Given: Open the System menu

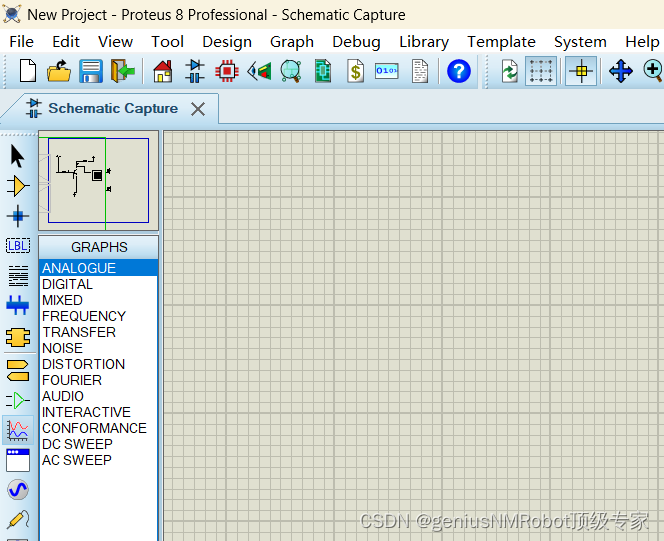Looking at the screenshot, I should pos(580,41).
